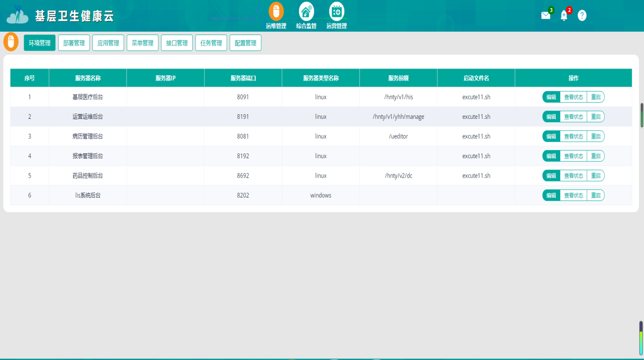Click port value 8692
This screenshot has width=644, height=360.
pos(243,176)
